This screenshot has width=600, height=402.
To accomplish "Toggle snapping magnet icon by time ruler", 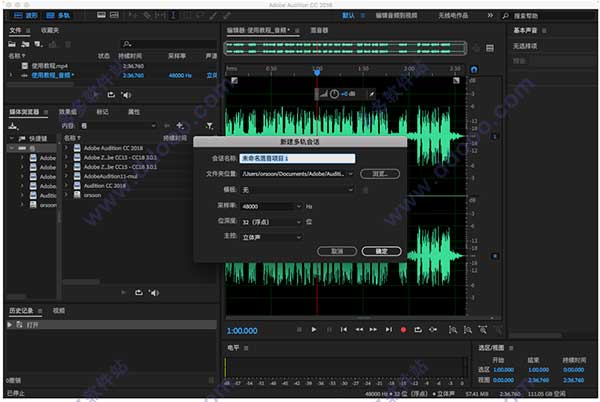I will (x=474, y=70).
